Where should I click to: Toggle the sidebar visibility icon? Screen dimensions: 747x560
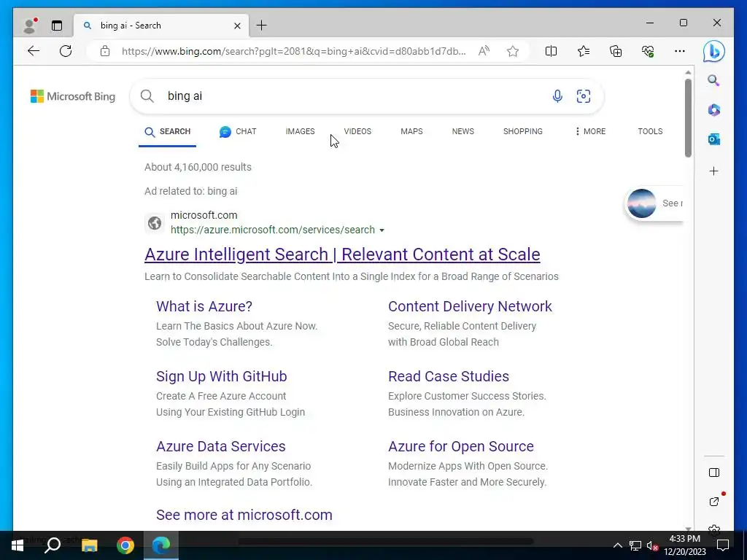[x=713, y=472]
